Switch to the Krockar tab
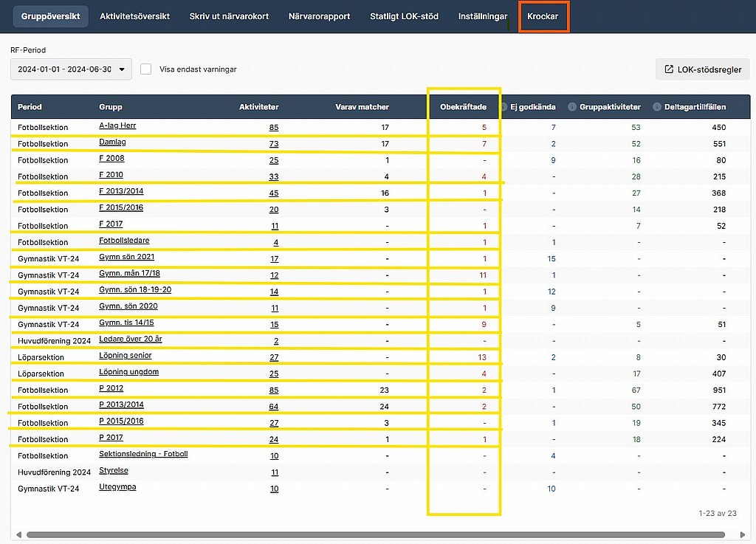Image resolution: width=756 pixels, height=544 pixels. tap(543, 16)
